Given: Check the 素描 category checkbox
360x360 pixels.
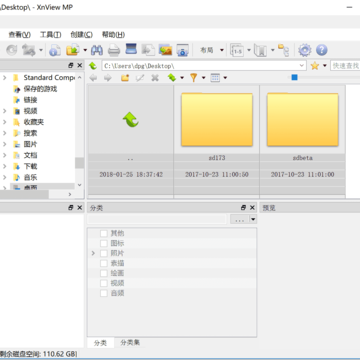Looking at the screenshot, I should coord(104,263).
